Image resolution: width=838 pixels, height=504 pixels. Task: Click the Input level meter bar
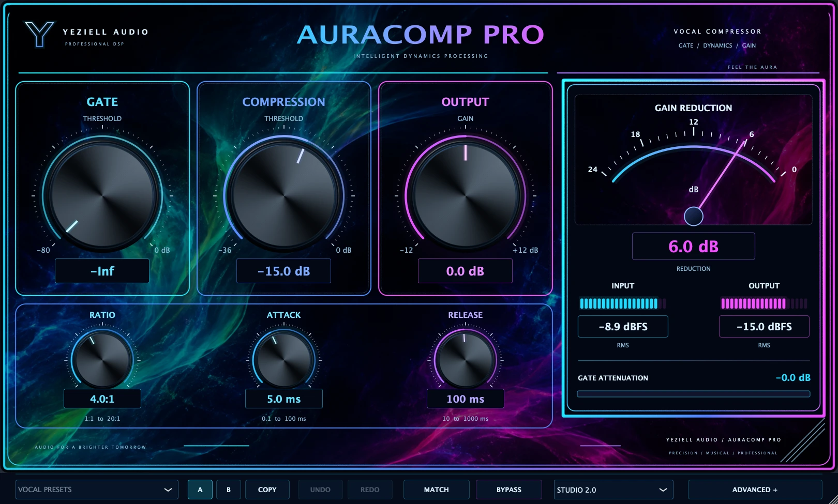pos(623,303)
